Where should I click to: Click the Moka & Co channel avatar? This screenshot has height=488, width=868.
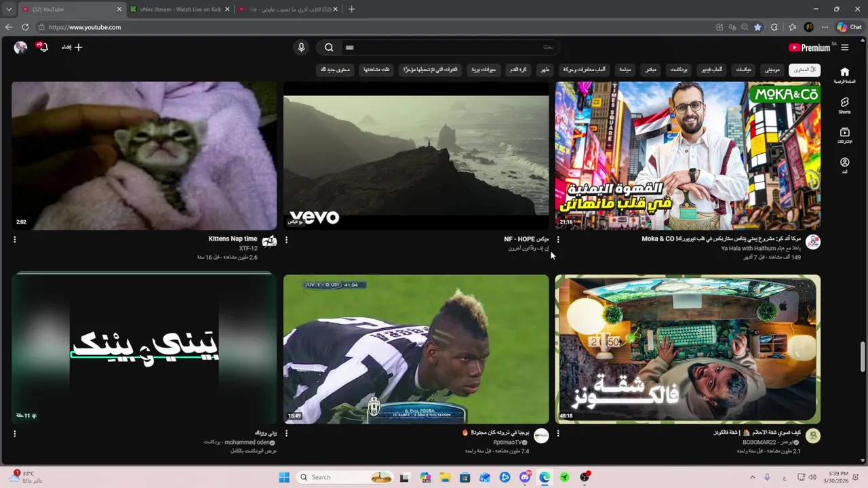(x=813, y=243)
